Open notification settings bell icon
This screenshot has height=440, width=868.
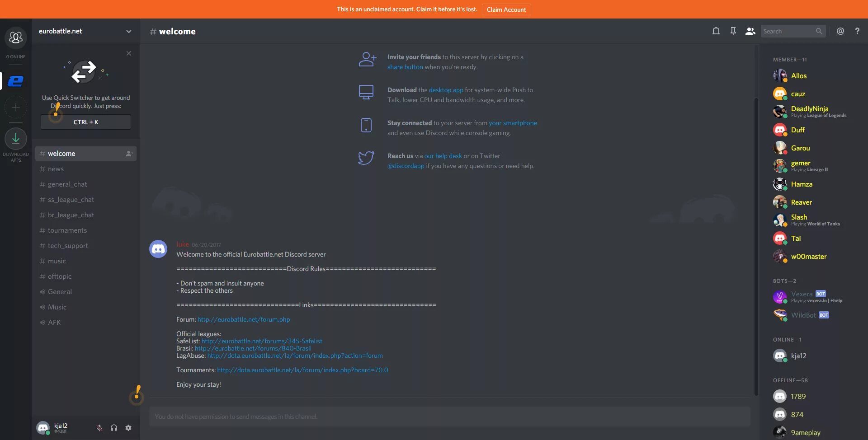coord(716,31)
